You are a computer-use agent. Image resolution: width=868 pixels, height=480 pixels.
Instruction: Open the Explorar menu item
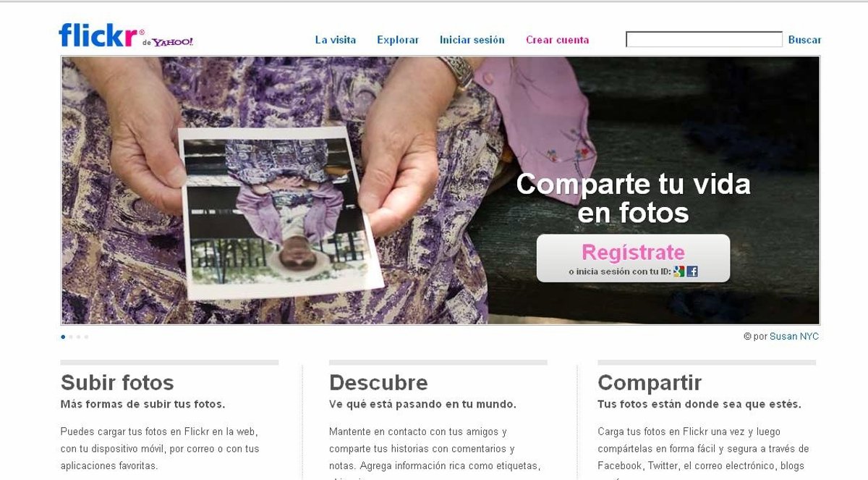[398, 40]
